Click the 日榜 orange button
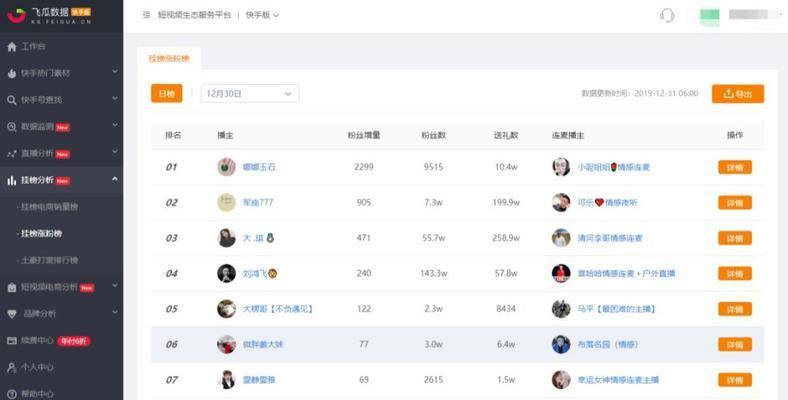 pyautogui.click(x=167, y=93)
